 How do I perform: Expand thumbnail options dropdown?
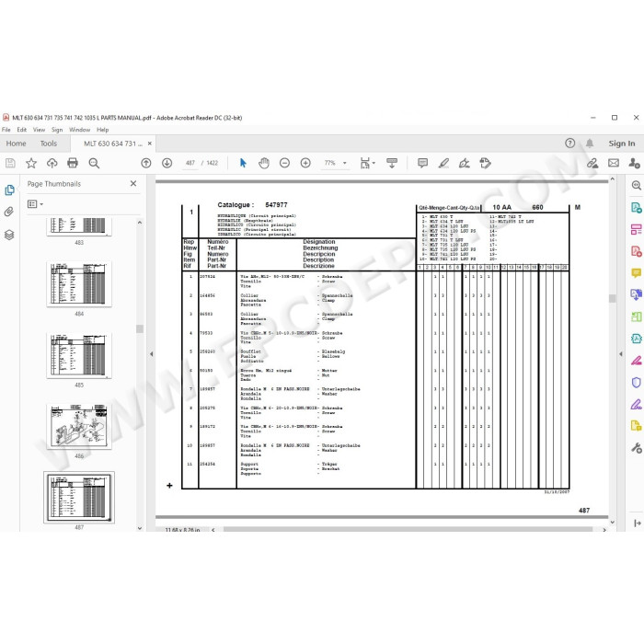pyautogui.click(x=35, y=203)
